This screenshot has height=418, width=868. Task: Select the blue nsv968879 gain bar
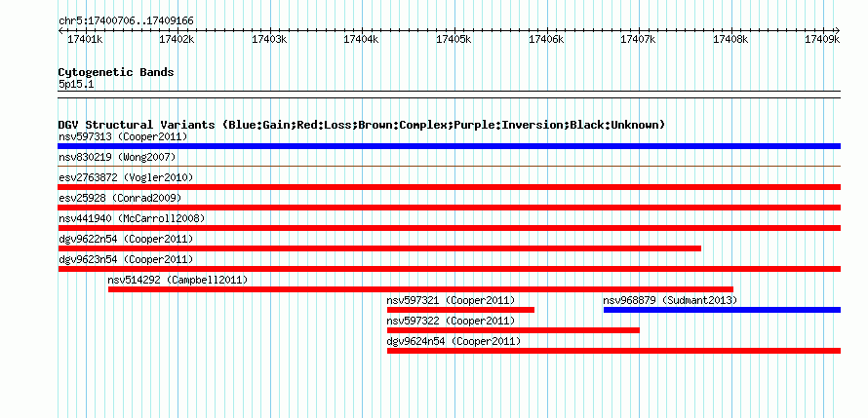click(722, 310)
